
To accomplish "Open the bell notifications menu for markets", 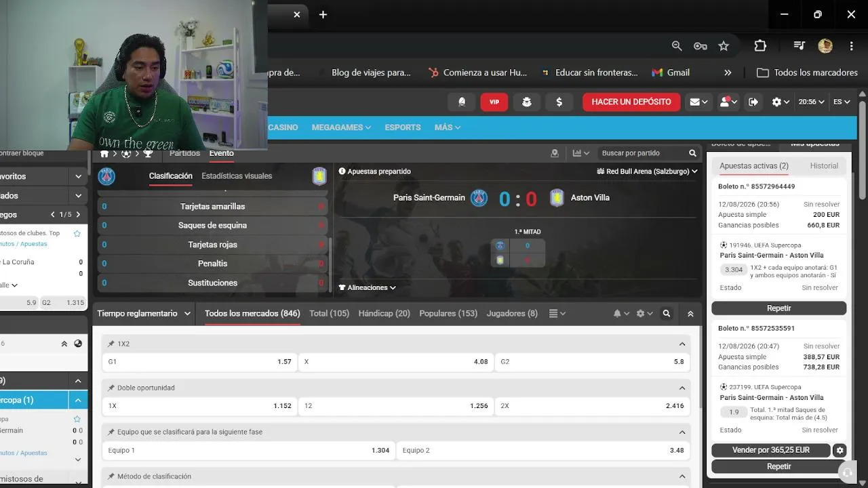I will (x=621, y=313).
